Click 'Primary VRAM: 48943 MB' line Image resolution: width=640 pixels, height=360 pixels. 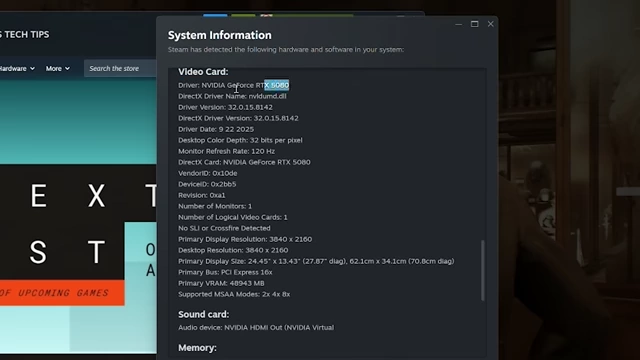(221, 284)
